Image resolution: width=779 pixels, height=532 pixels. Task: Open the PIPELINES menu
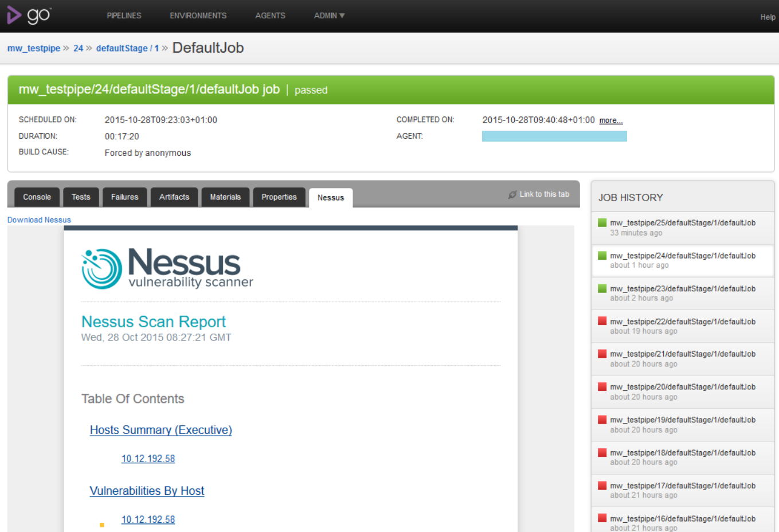tap(124, 15)
